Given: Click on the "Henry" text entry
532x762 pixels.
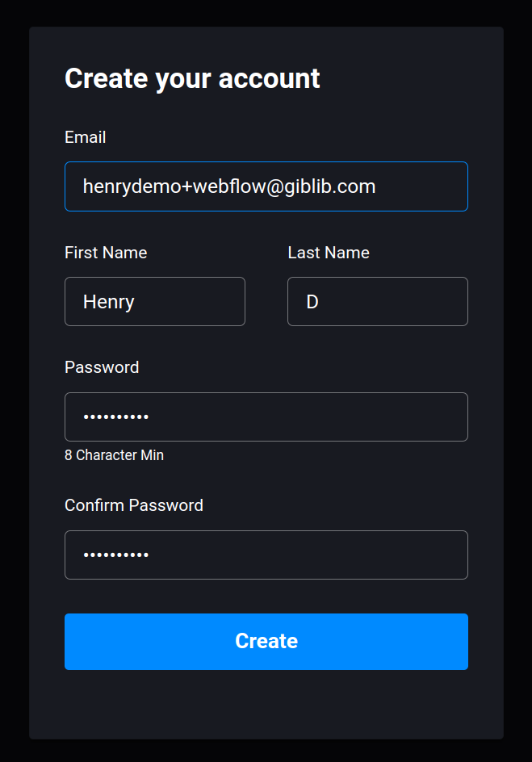Looking at the screenshot, I should click(x=108, y=302).
